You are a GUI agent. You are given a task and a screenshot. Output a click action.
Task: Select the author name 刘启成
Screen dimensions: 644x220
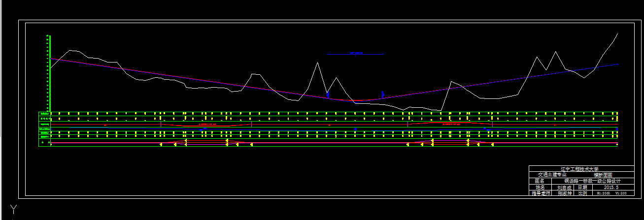(564, 188)
